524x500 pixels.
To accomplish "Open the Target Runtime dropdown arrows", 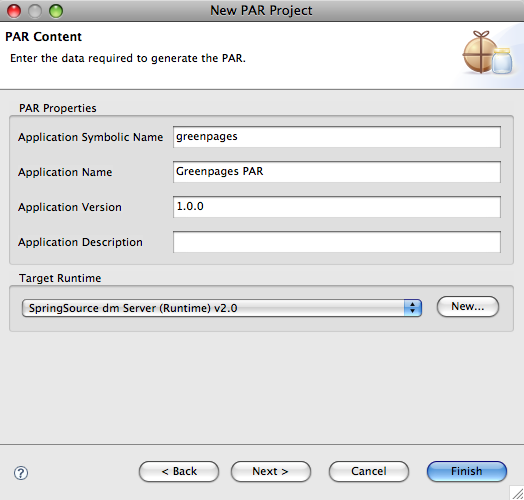I will click(x=413, y=308).
